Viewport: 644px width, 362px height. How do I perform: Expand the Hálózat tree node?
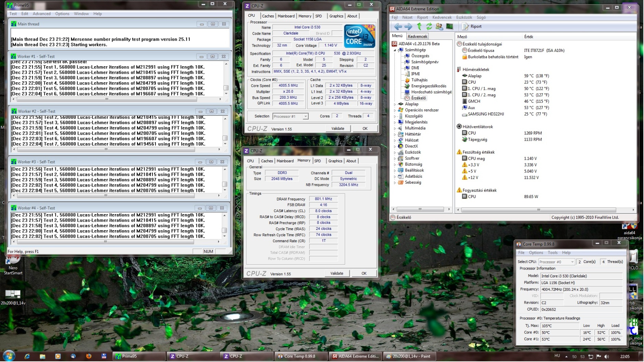[x=395, y=140]
